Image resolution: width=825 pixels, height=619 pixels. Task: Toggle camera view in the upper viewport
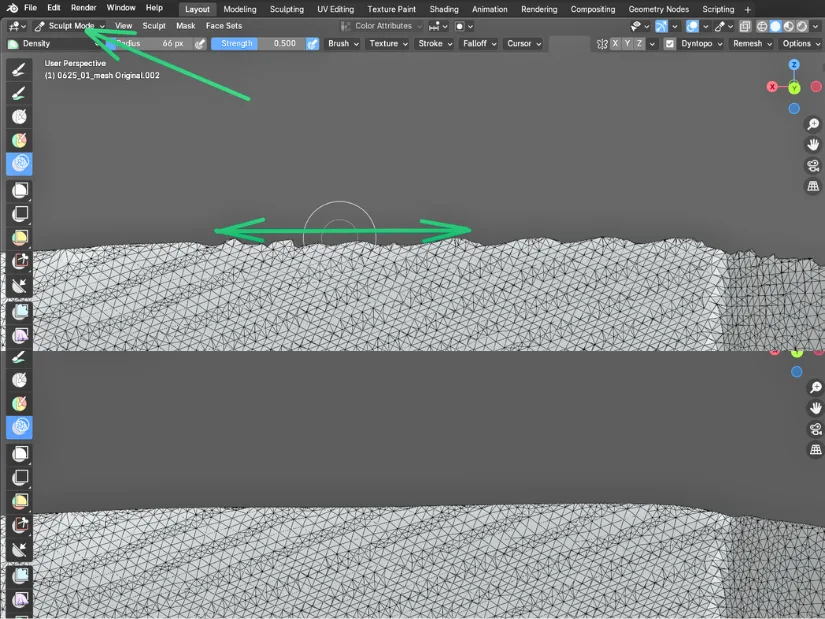(x=813, y=166)
